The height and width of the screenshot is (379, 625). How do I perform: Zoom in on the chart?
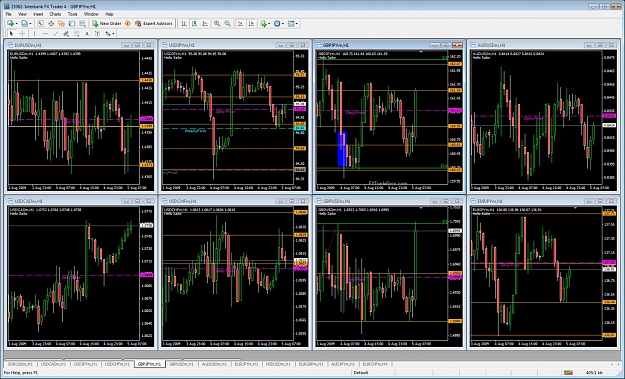coord(217,24)
